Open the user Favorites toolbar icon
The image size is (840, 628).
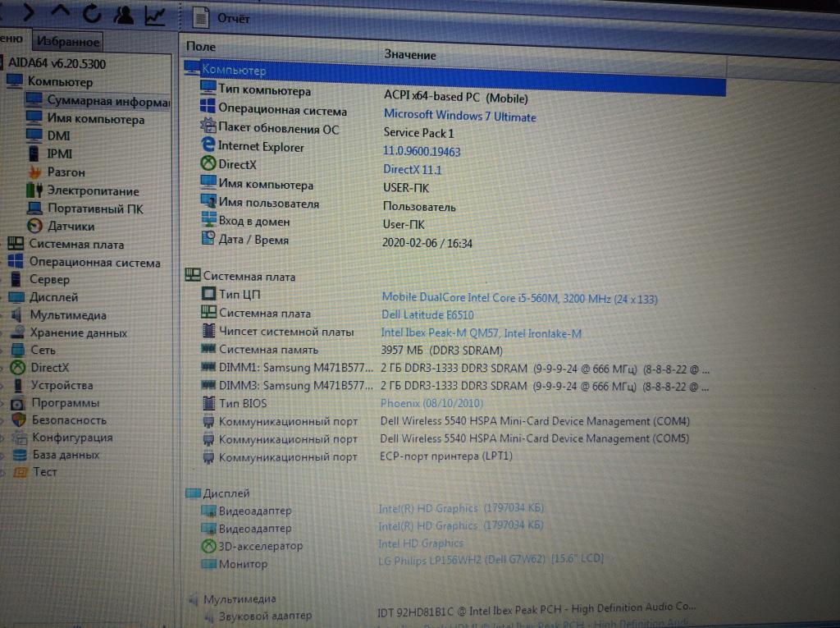coord(124,14)
